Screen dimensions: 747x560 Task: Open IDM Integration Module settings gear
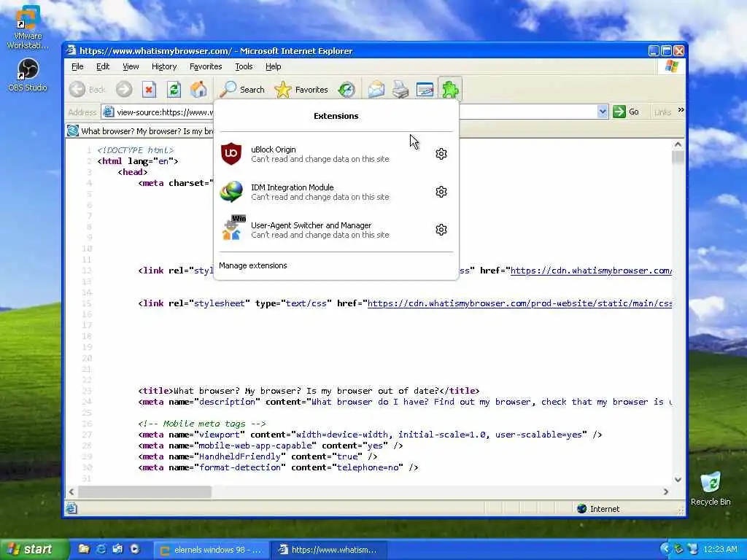tap(441, 192)
